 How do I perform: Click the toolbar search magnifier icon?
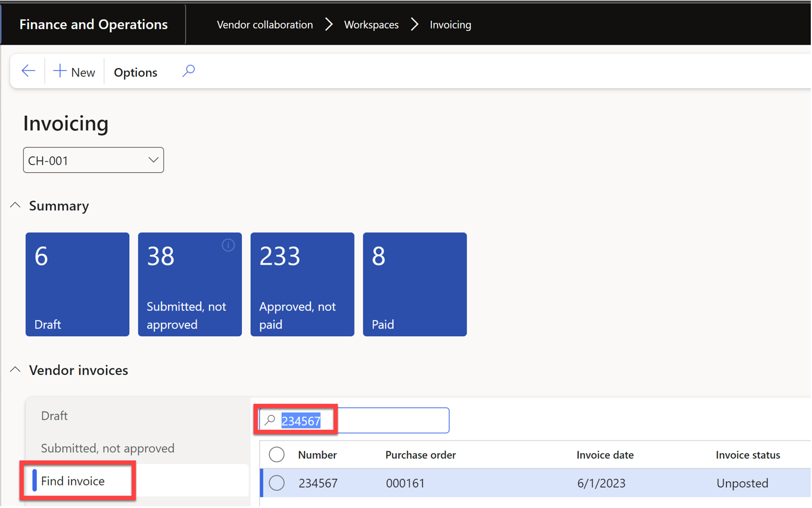tap(188, 72)
